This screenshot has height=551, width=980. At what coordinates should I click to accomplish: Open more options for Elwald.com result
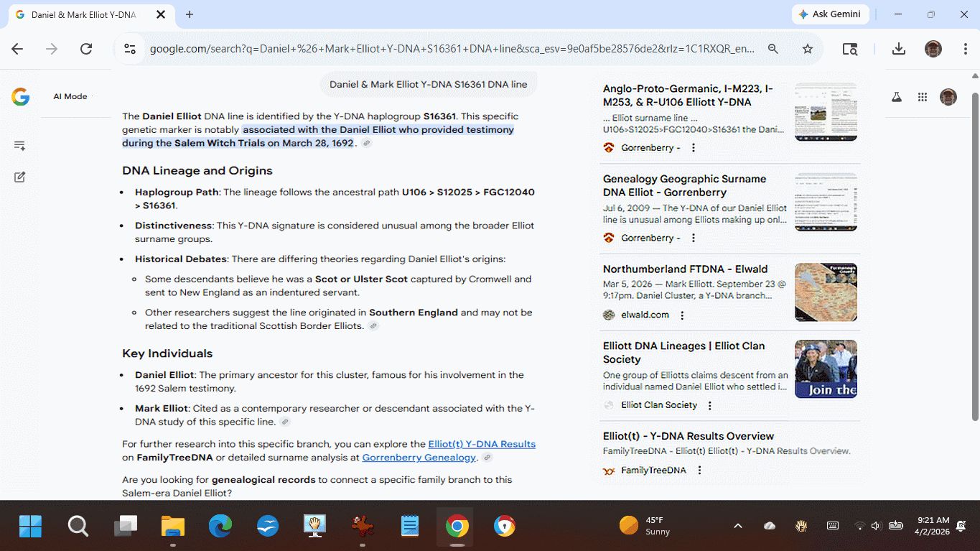682,315
